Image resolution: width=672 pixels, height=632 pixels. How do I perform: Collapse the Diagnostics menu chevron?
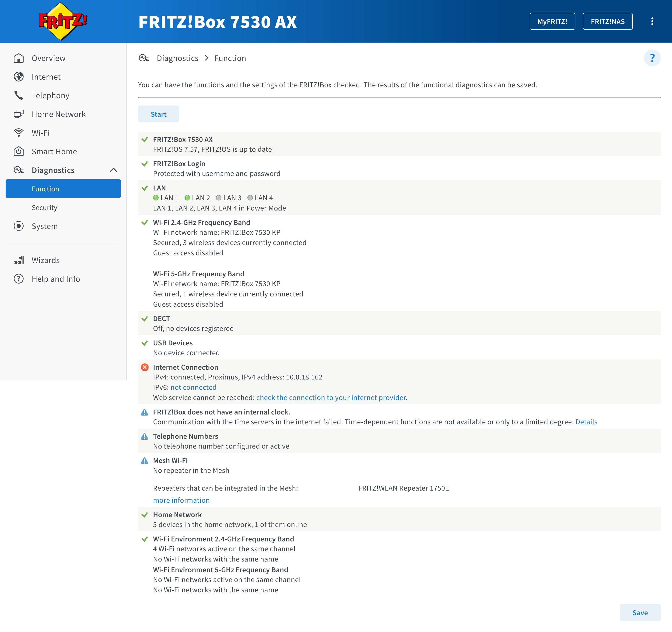(x=114, y=170)
